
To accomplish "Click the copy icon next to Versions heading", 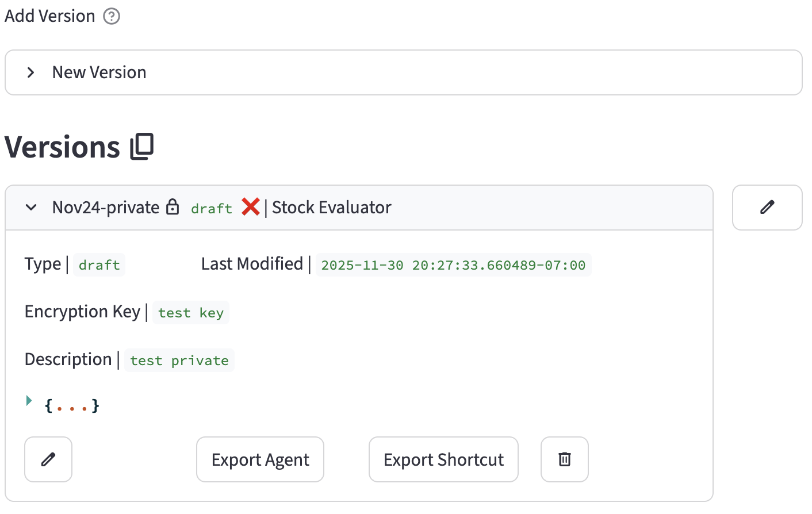I will coord(142,147).
